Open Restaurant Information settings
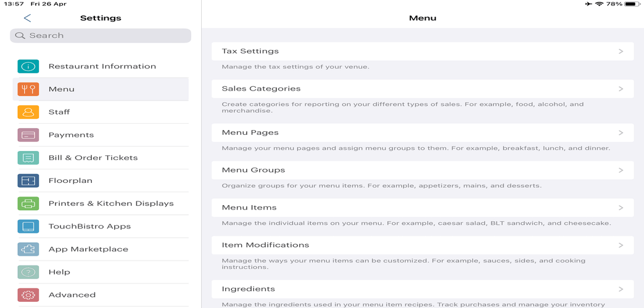The width and height of the screenshot is (644, 308). pyautogui.click(x=101, y=67)
